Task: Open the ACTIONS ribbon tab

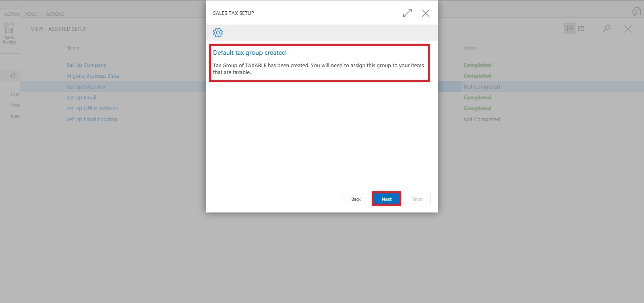Action: [x=55, y=14]
